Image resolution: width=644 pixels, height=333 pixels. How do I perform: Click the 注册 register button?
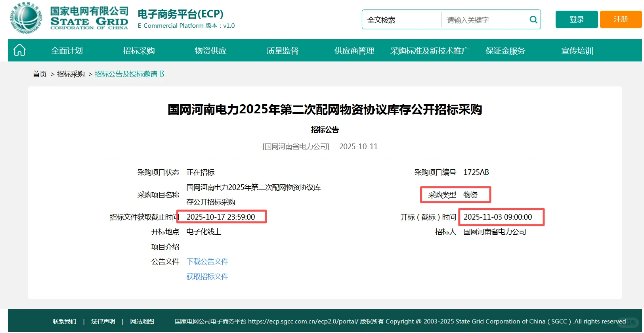tap(621, 19)
